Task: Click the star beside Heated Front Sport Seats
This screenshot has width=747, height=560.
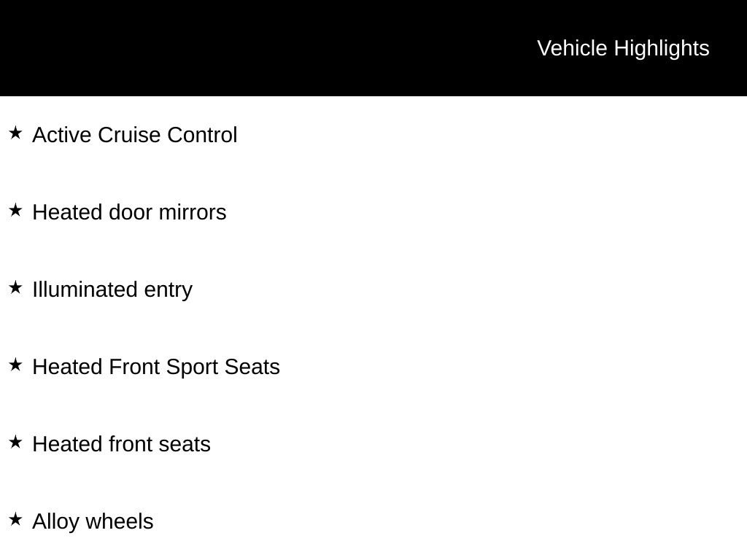Action: click(15, 365)
